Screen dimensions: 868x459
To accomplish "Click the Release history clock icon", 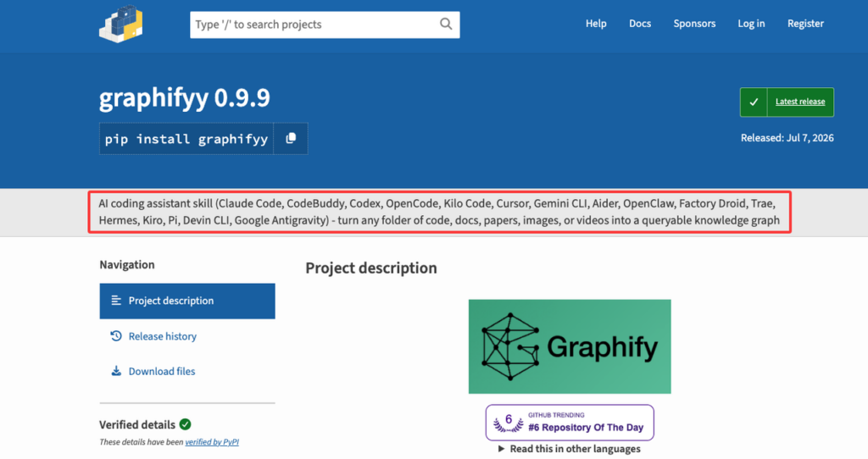I will pos(115,335).
